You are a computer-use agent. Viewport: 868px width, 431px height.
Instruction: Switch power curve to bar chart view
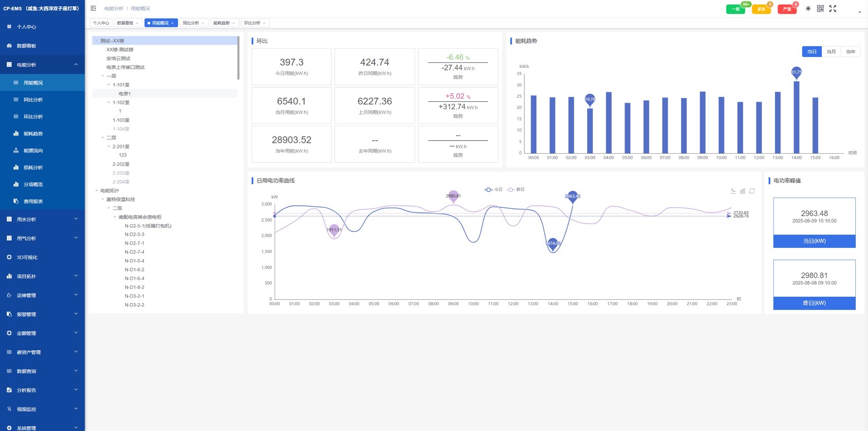(742, 191)
